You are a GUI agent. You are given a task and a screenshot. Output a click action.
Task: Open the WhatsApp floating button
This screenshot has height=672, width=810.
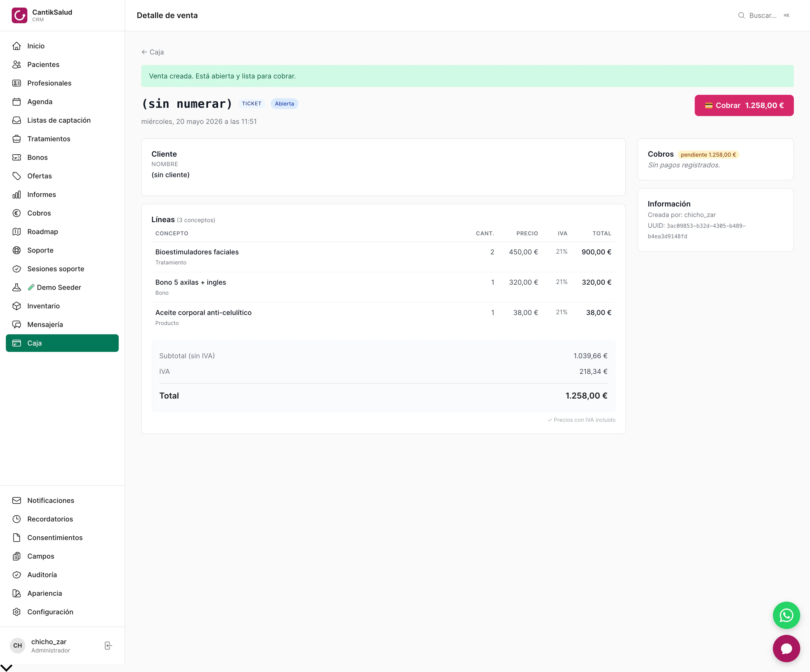786,615
